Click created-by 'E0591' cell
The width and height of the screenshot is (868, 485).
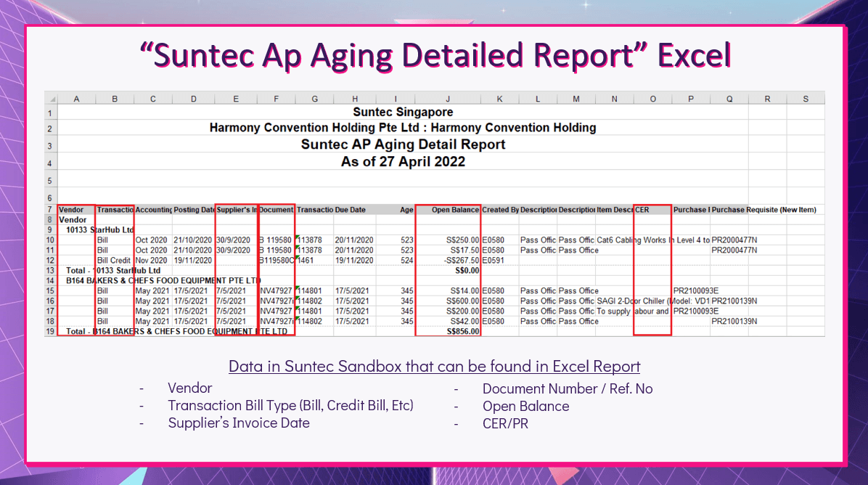tap(494, 260)
